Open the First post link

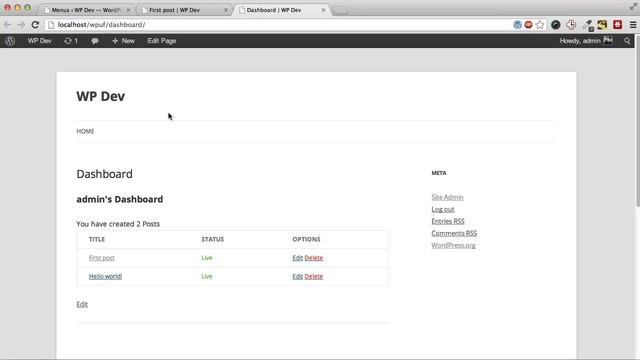tap(102, 258)
